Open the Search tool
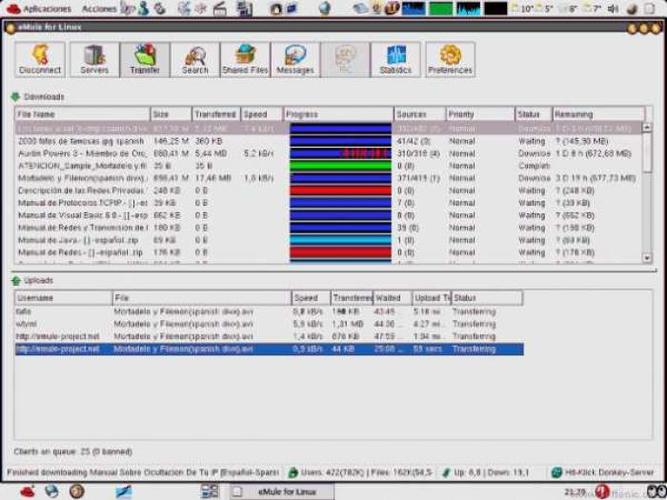The width and height of the screenshot is (667, 500). click(x=195, y=60)
